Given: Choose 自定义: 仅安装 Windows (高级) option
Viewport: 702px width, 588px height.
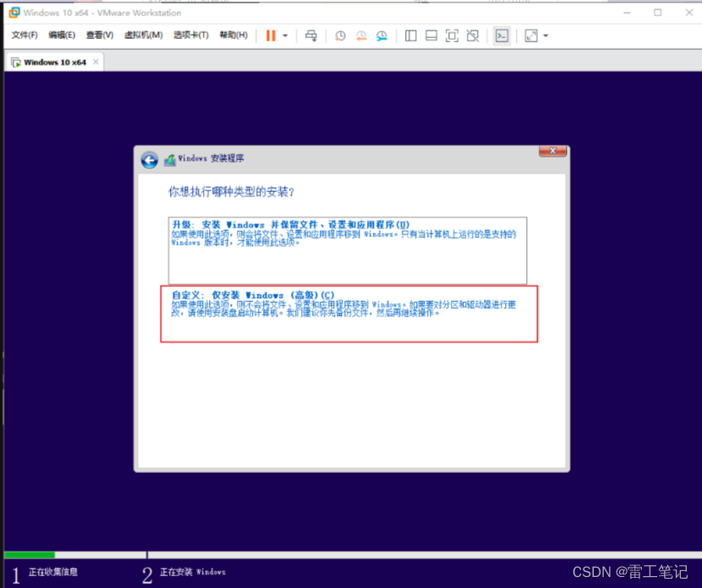Looking at the screenshot, I should click(348, 313).
